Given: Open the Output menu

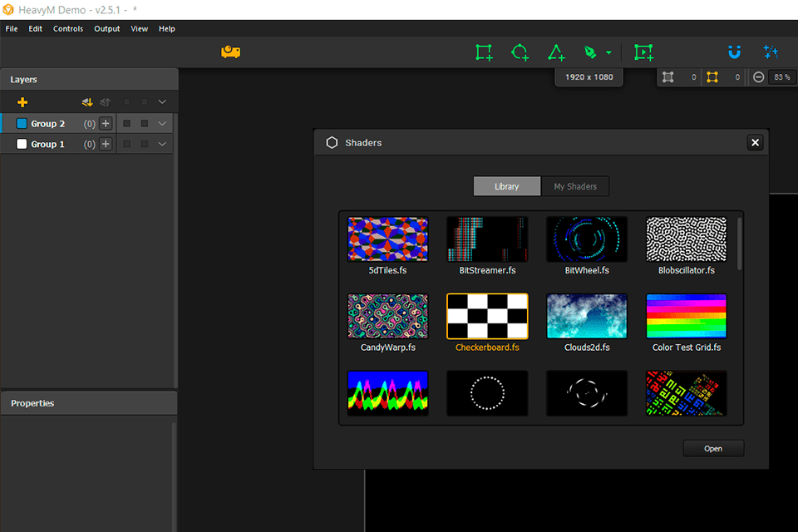Looking at the screenshot, I should (x=106, y=28).
